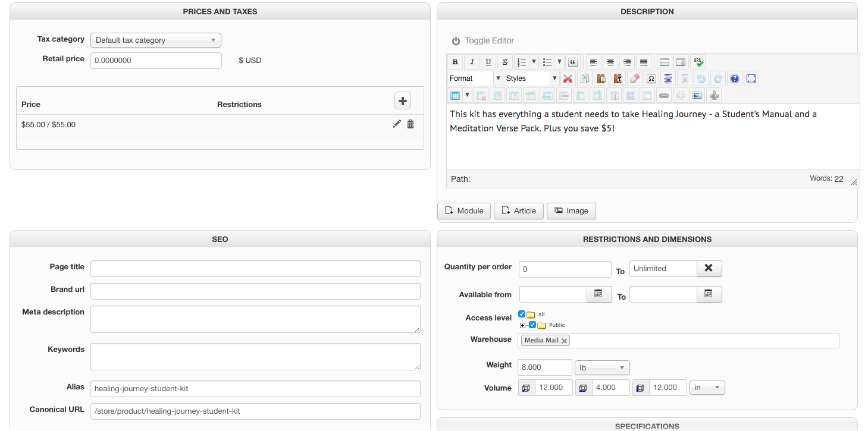868x431 pixels.
Task: Maximize the editor with fullscreen icon
Action: click(x=751, y=78)
